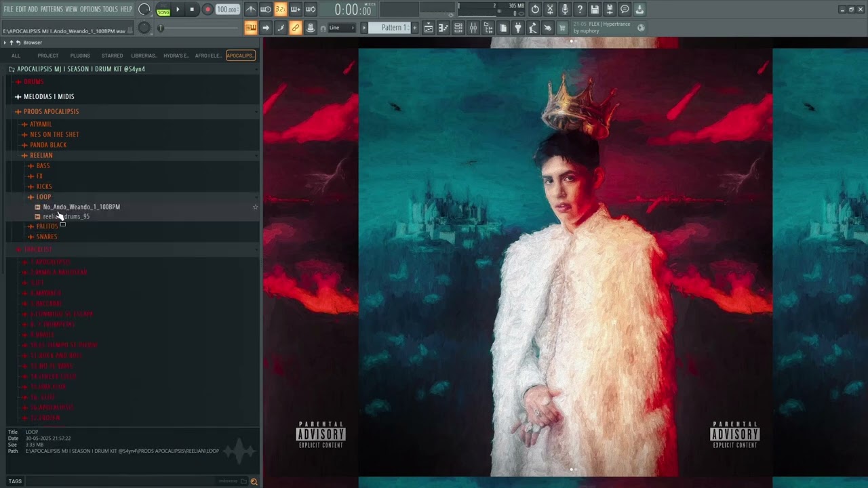
Task: Click the browser back curved arrow
Action: (18, 43)
